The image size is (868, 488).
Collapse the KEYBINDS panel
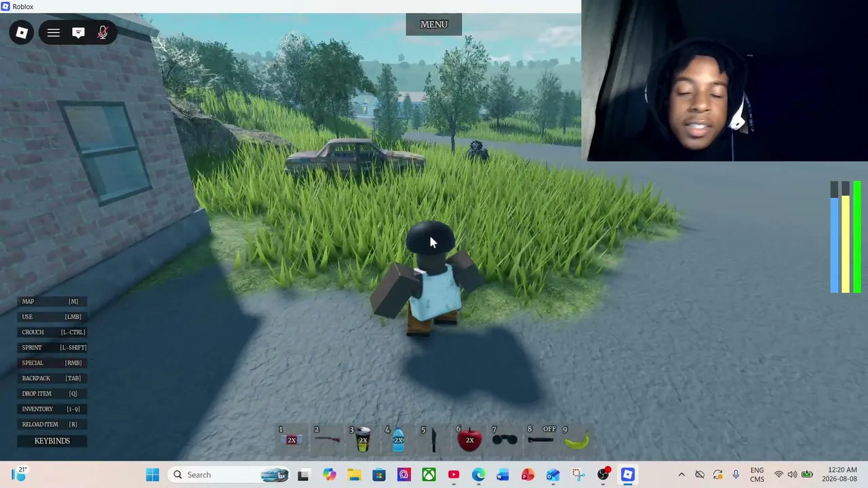click(x=52, y=441)
